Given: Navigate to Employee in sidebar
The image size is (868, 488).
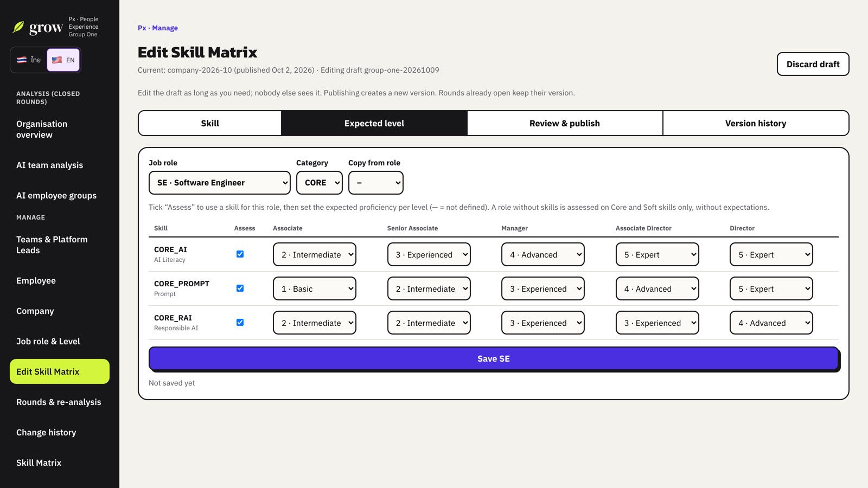Looking at the screenshot, I should click(x=60, y=280).
